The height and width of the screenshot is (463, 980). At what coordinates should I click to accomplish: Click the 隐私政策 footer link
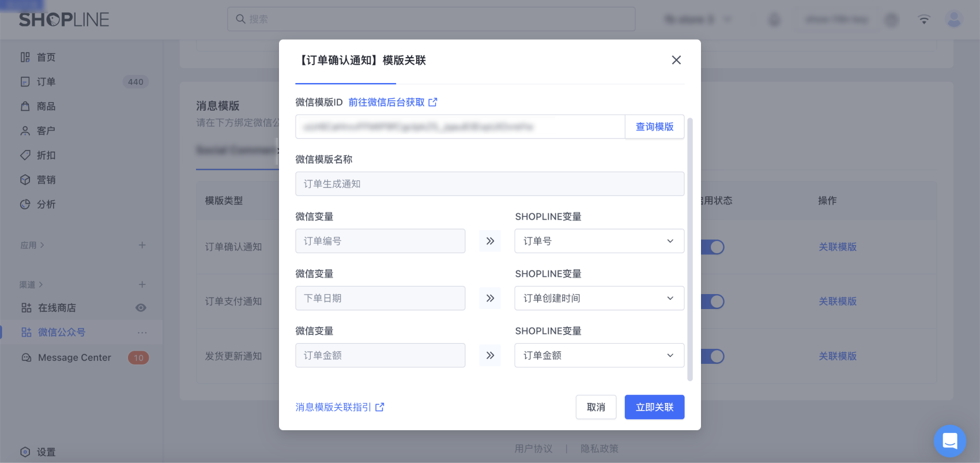point(600,449)
